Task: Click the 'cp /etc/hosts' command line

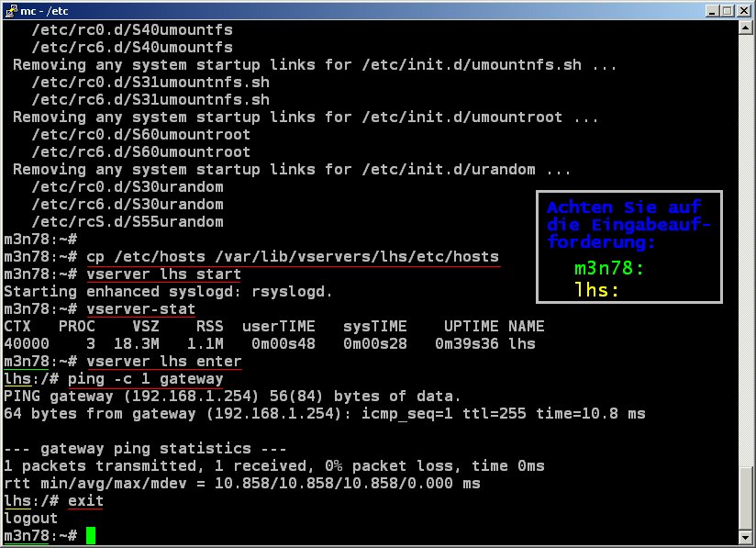Action: pyautogui.click(x=292, y=256)
